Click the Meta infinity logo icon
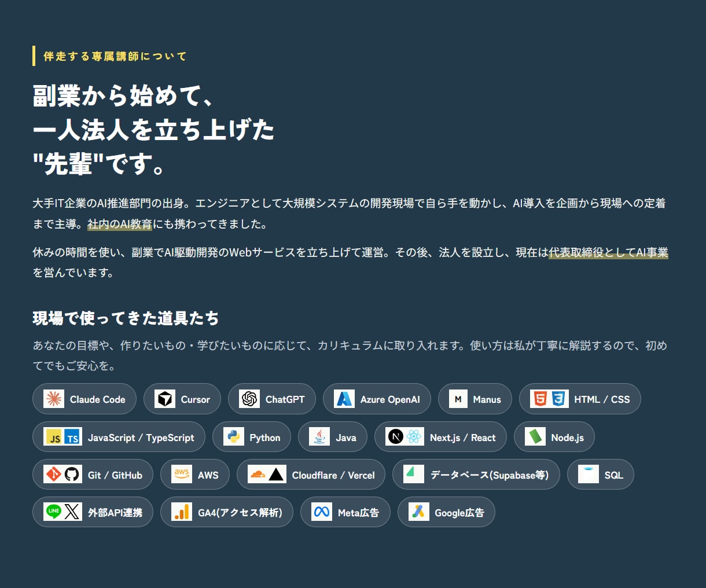This screenshot has width=706, height=588. click(322, 512)
